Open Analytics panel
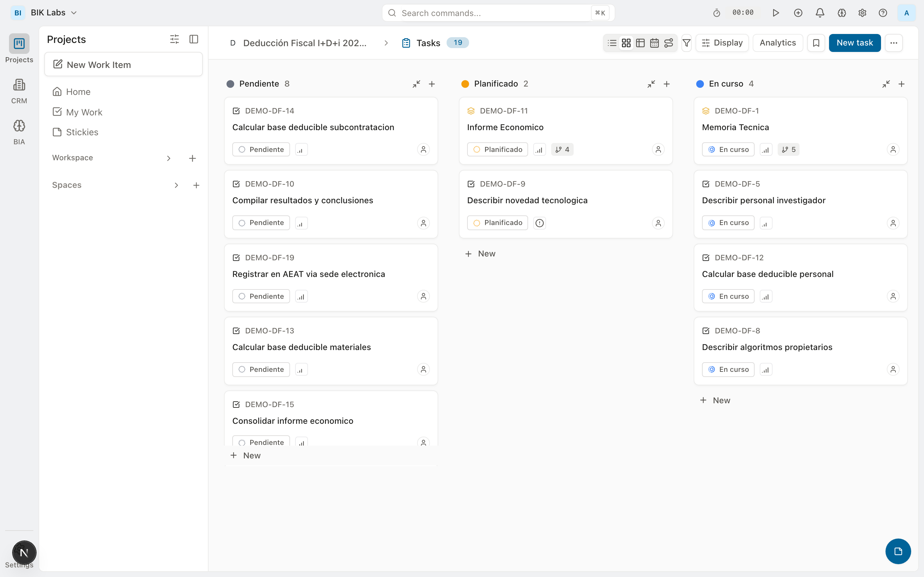Image resolution: width=924 pixels, height=577 pixels. (x=777, y=43)
